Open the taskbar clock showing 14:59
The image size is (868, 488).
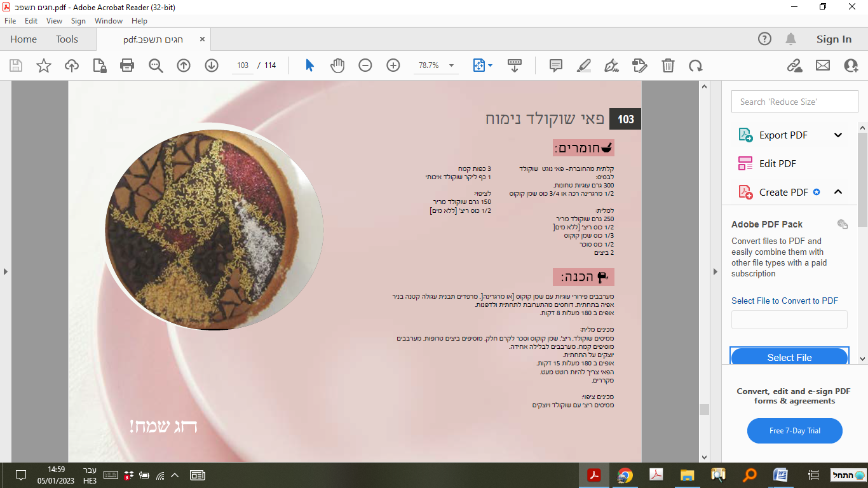56,475
